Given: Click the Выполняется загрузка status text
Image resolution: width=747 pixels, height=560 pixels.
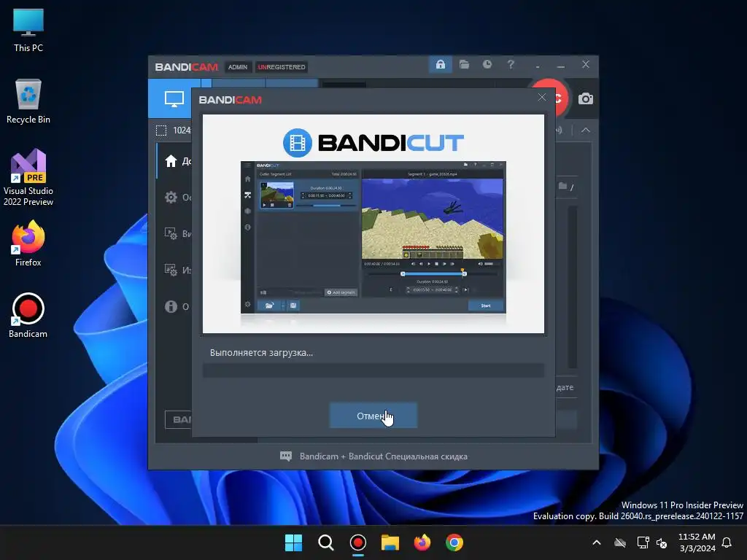Looking at the screenshot, I should pos(261,353).
